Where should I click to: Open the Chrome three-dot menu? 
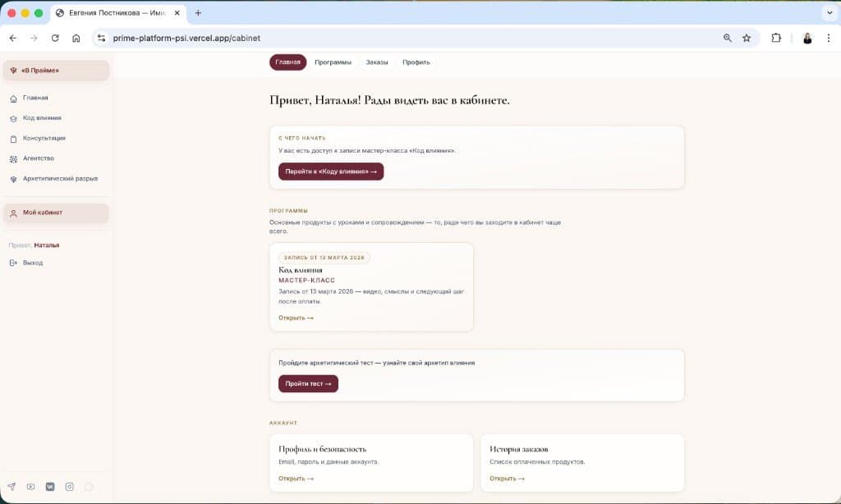click(x=829, y=38)
